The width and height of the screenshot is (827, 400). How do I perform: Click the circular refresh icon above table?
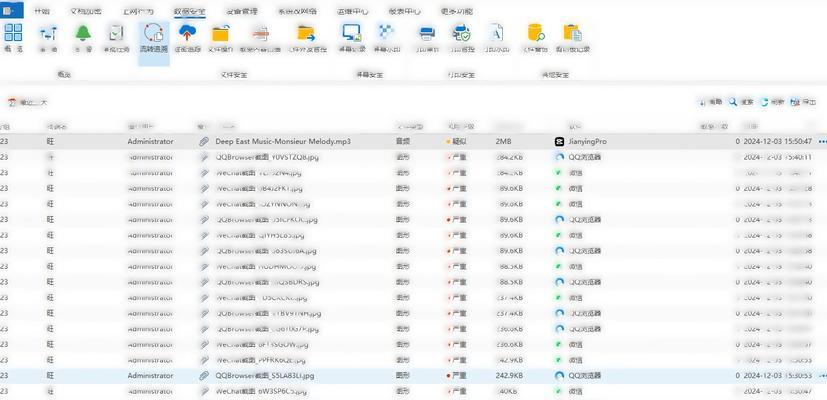tap(764, 102)
